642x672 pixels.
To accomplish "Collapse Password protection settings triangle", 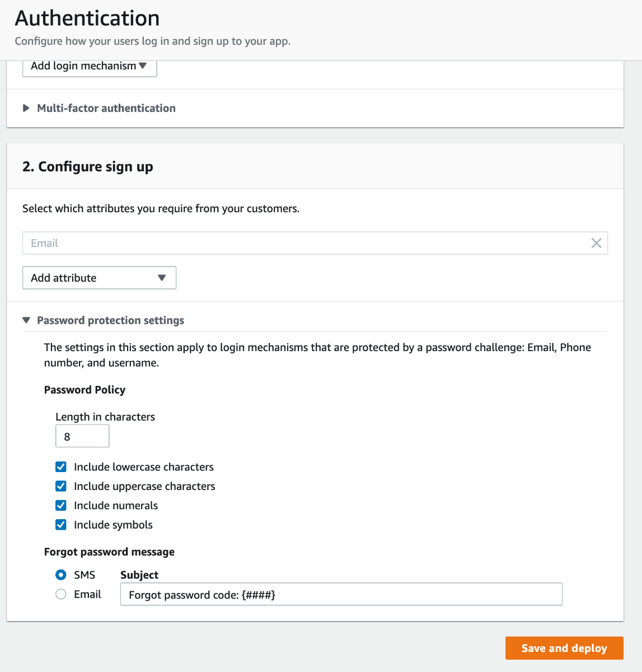I will pyautogui.click(x=26, y=320).
